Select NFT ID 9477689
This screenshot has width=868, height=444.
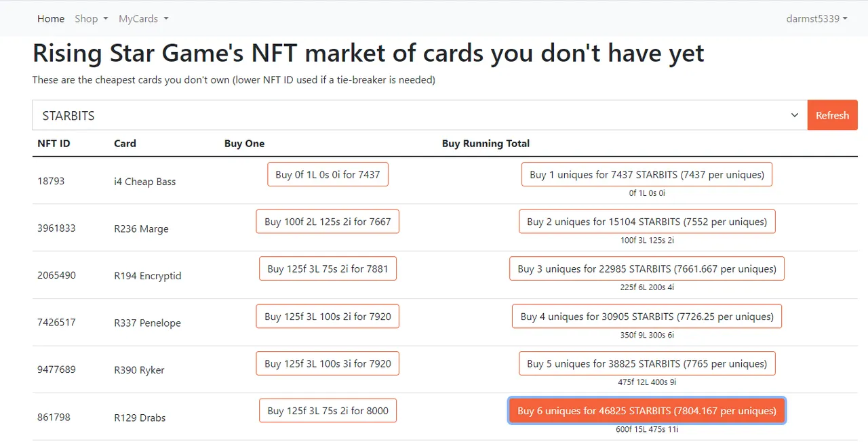click(x=56, y=369)
